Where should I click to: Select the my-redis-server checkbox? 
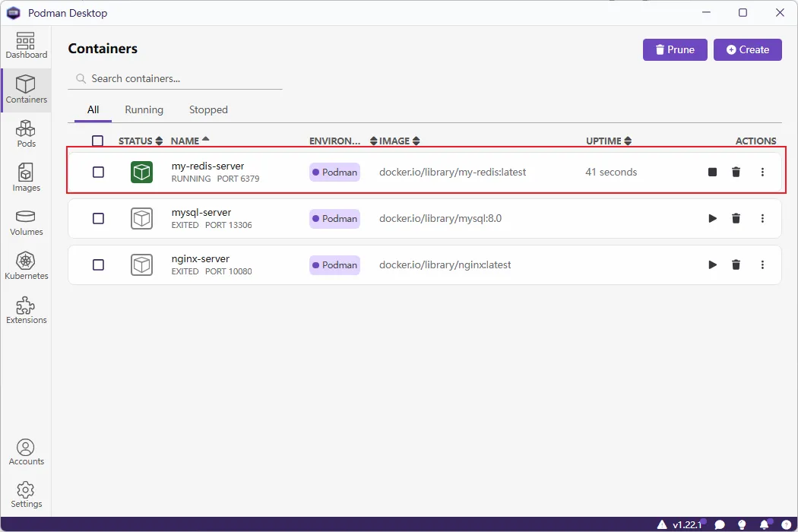98,173
